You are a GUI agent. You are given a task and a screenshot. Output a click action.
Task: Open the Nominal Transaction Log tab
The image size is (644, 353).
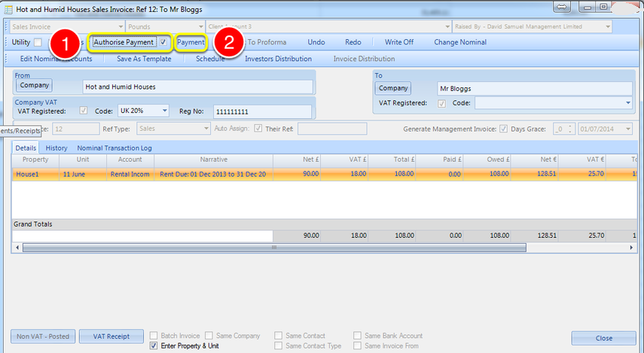tap(114, 148)
